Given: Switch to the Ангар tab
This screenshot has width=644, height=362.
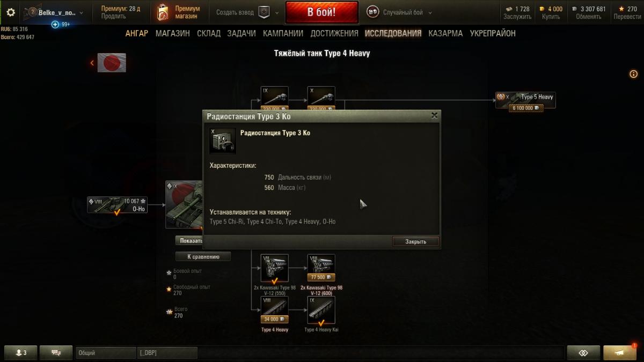Looking at the screenshot, I should 137,33.
